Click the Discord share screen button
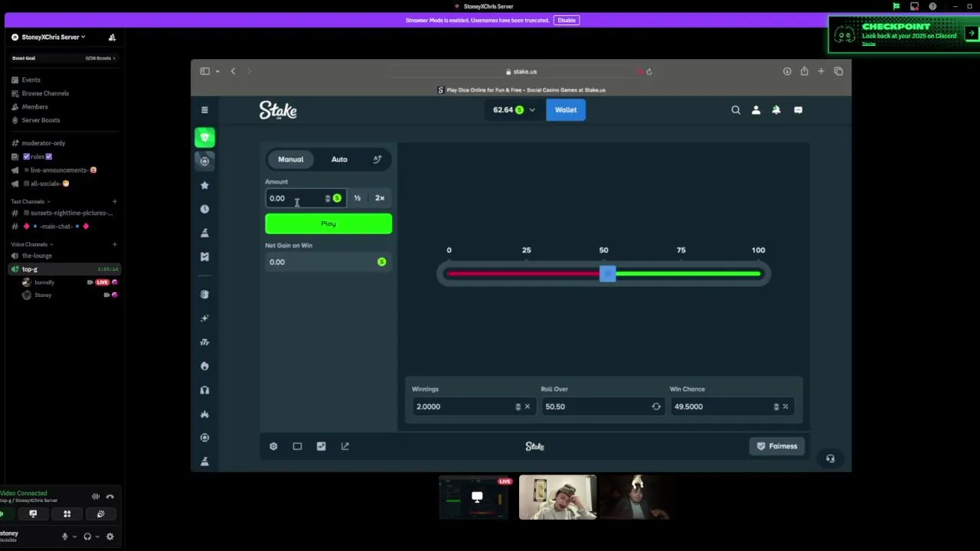 33,514
